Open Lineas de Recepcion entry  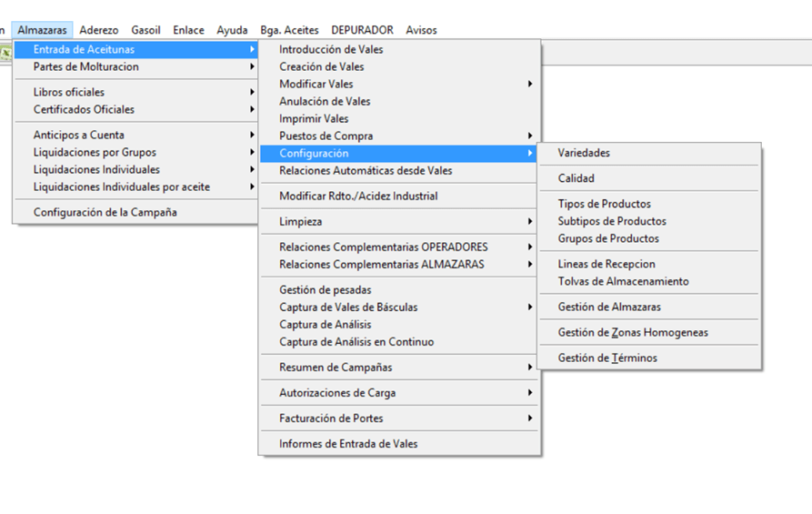coord(606,264)
